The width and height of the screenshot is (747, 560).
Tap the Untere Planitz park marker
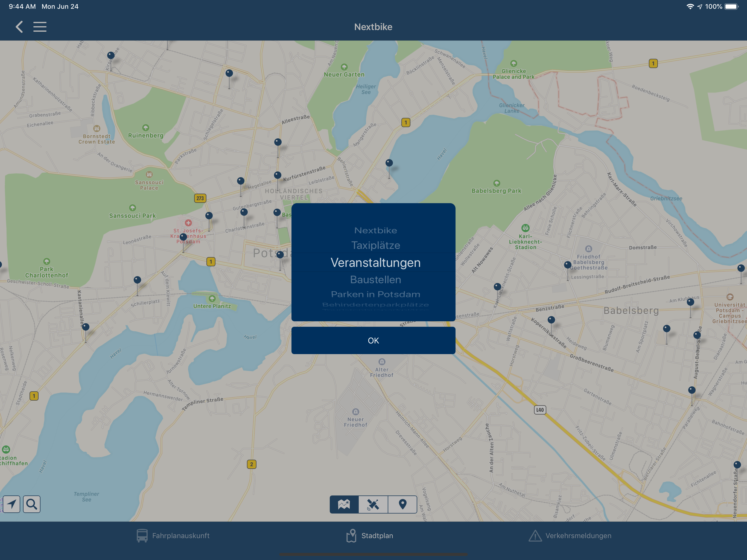(x=212, y=299)
